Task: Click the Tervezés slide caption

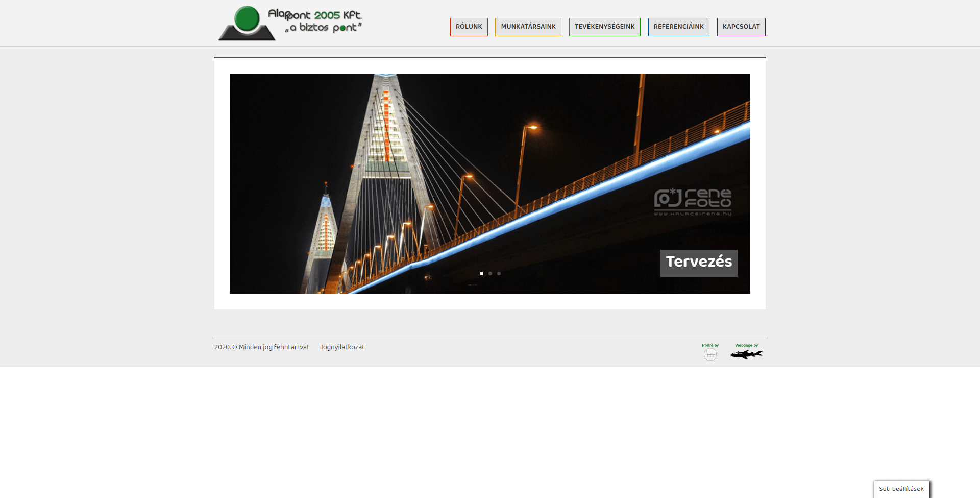Action: point(699,263)
